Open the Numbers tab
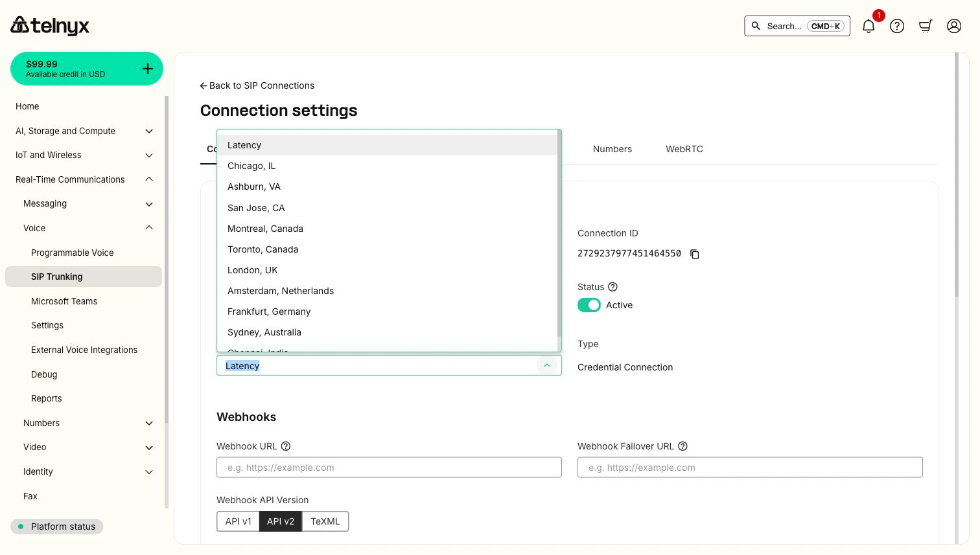The width and height of the screenshot is (980, 555). [612, 149]
